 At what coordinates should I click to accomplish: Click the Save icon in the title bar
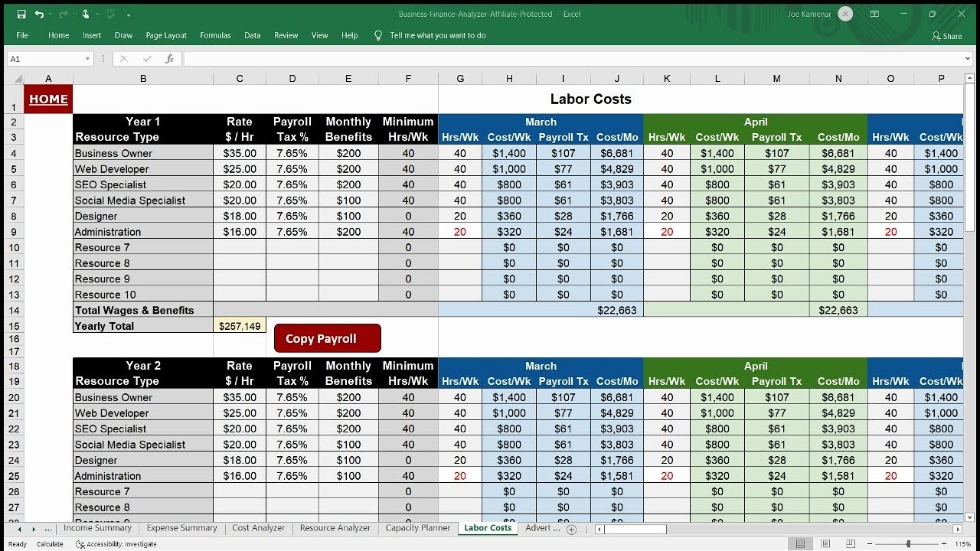[x=21, y=14]
